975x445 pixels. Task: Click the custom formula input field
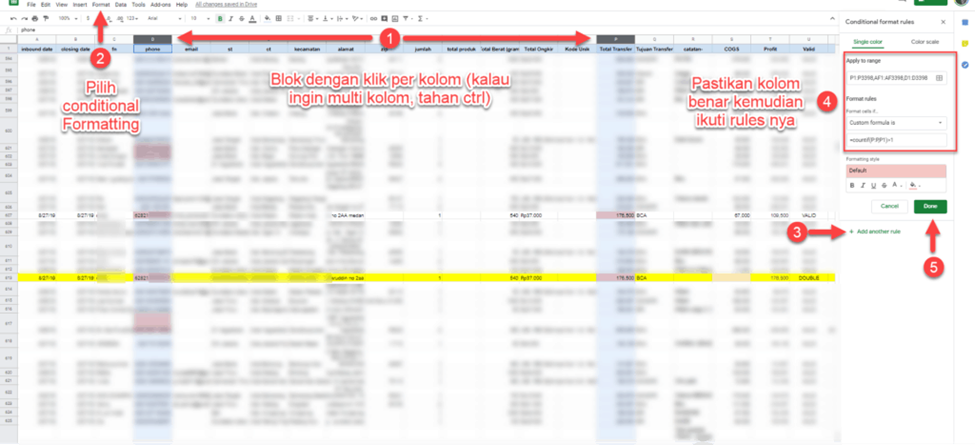pos(896,140)
